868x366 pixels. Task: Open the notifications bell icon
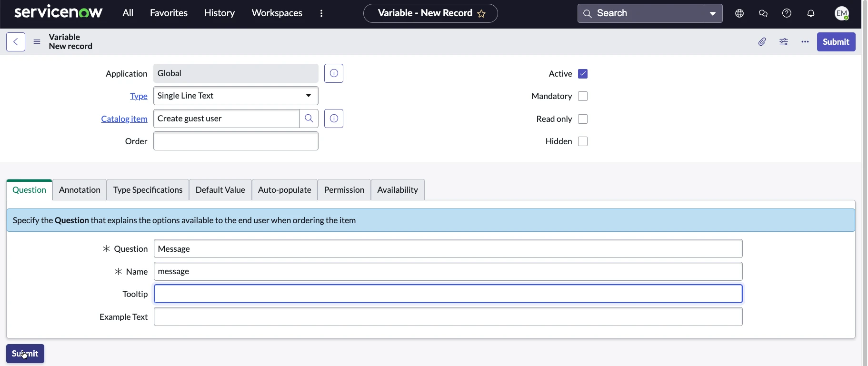811,13
